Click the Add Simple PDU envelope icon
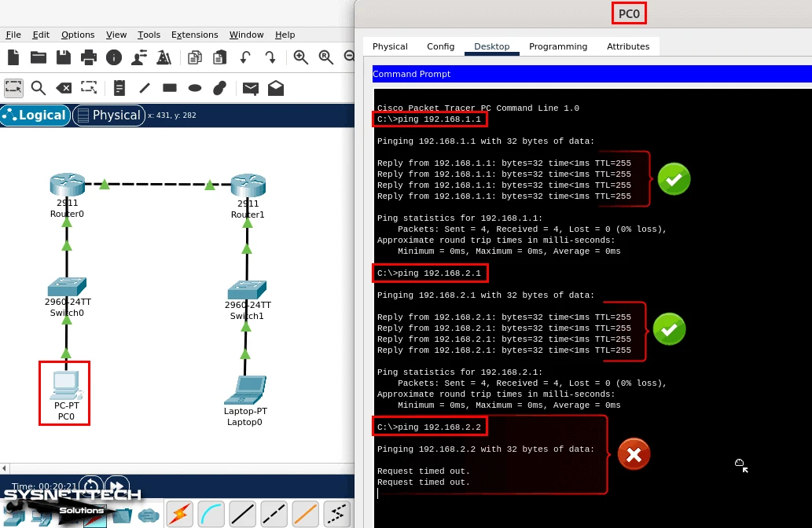812x528 pixels. pos(250,87)
